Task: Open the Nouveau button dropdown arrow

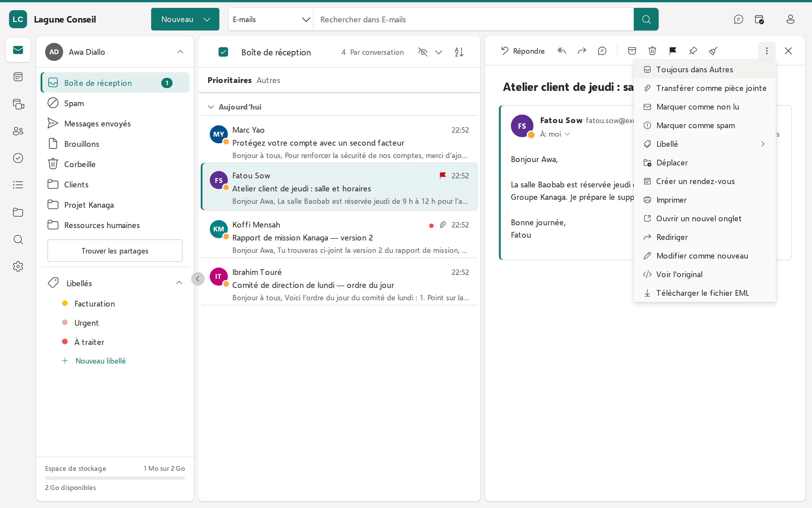Action: point(207,19)
